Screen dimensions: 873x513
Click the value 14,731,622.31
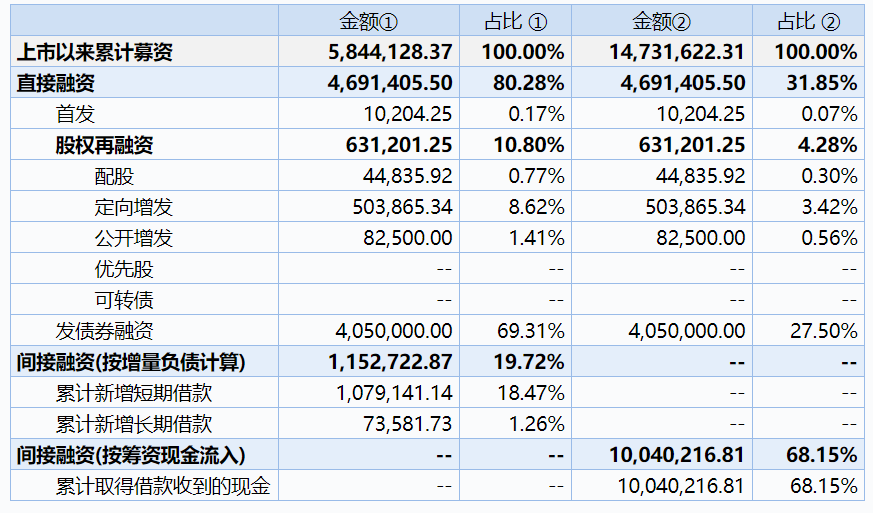pos(677,52)
